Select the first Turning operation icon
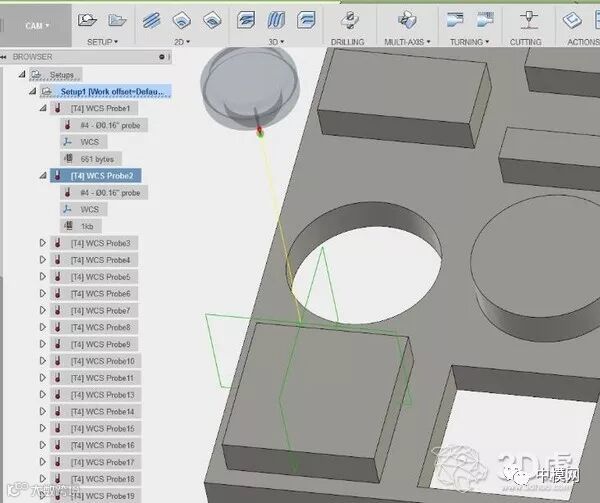 tap(455, 19)
